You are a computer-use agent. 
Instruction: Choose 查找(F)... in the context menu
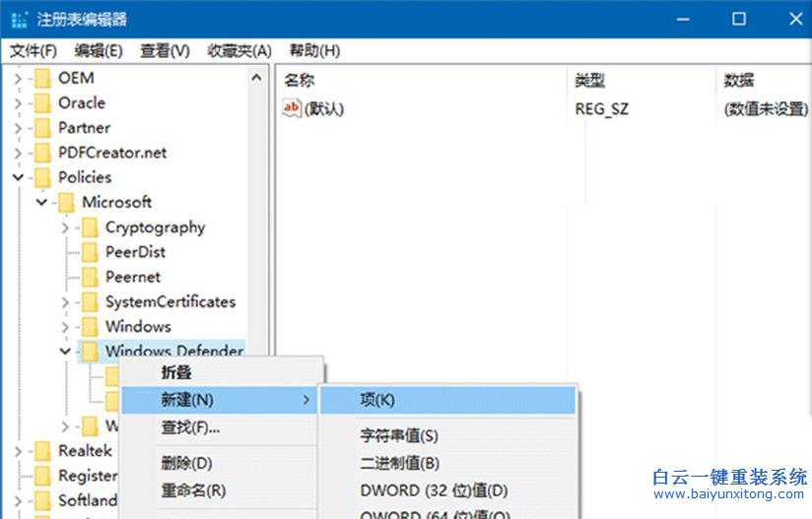tap(219, 427)
